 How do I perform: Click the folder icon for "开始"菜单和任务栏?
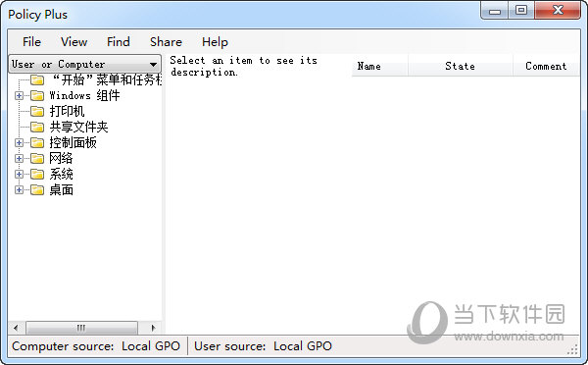[37, 80]
